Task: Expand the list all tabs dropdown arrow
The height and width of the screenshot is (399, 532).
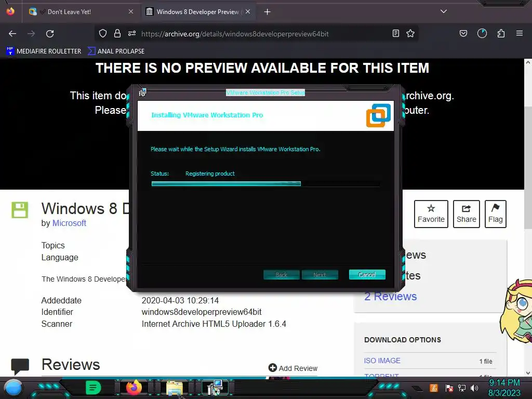Action: pyautogui.click(x=444, y=11)
